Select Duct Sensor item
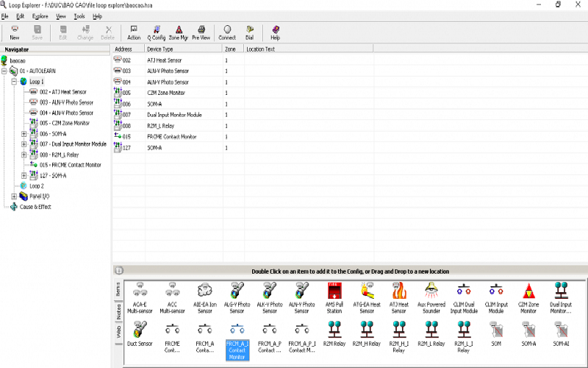Viewport: 588px width, 368px height. point(140,333)
